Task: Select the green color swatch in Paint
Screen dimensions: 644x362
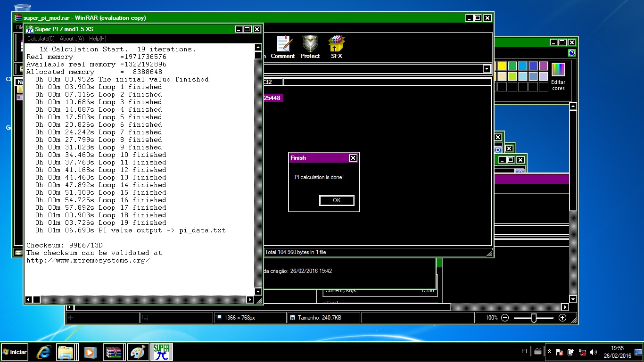Action: coord(512,66)
